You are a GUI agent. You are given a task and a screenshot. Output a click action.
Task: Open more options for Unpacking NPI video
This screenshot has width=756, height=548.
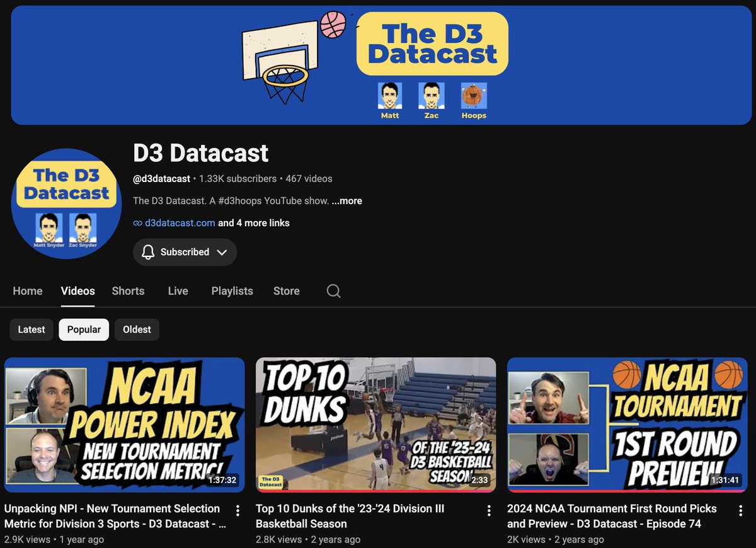point(238,510)
